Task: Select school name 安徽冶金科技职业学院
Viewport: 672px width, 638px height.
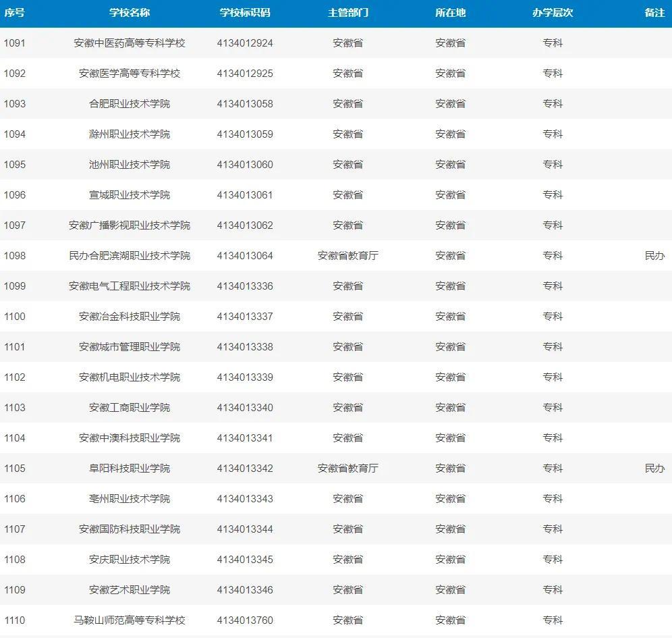Action: (130, 317)
